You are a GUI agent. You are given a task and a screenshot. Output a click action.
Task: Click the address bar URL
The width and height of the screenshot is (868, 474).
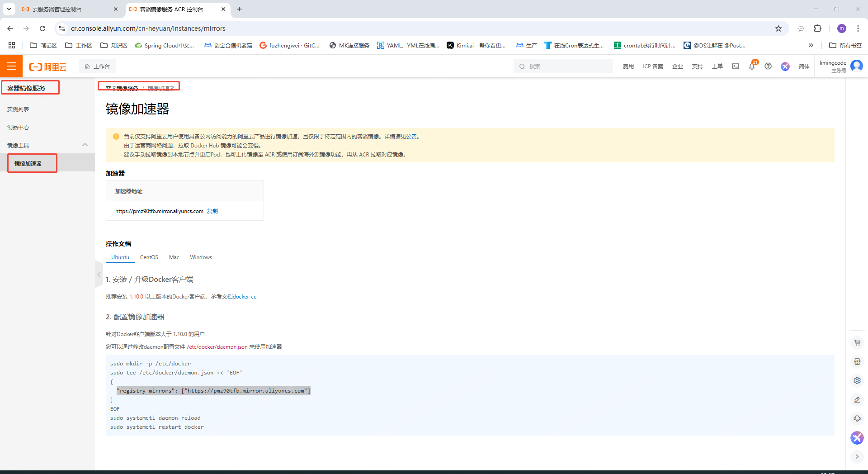click(148, 28)
